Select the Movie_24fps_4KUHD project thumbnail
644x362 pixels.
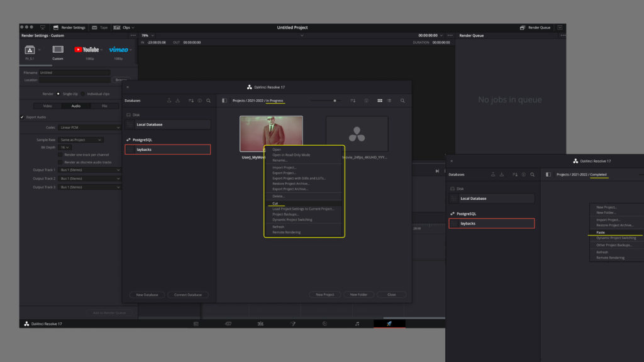pyautogui.click(x=357, y=134)
